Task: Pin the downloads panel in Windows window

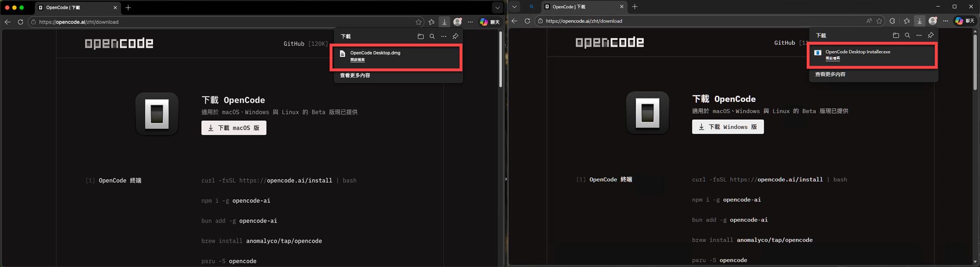Action: coord(930,35)
